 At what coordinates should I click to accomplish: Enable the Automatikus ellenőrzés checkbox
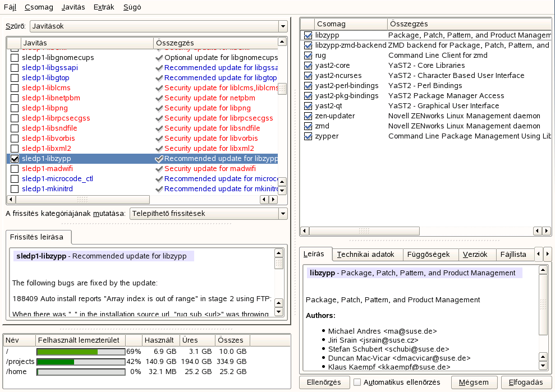[357, 382]
